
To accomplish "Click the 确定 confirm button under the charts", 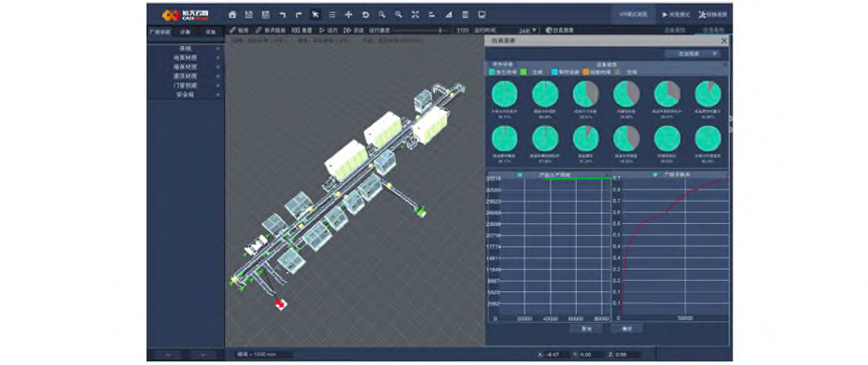I will tap(626, 329).
